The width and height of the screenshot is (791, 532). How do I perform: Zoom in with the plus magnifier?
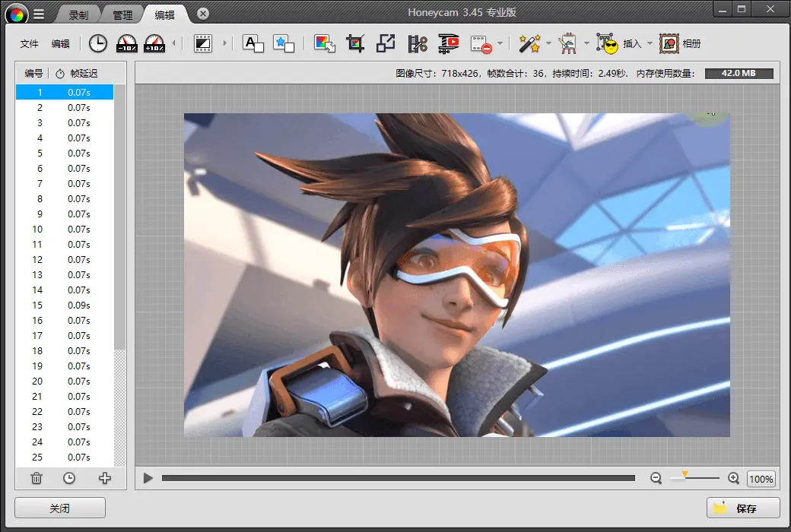pyautogui.click(x=733, y=478)
